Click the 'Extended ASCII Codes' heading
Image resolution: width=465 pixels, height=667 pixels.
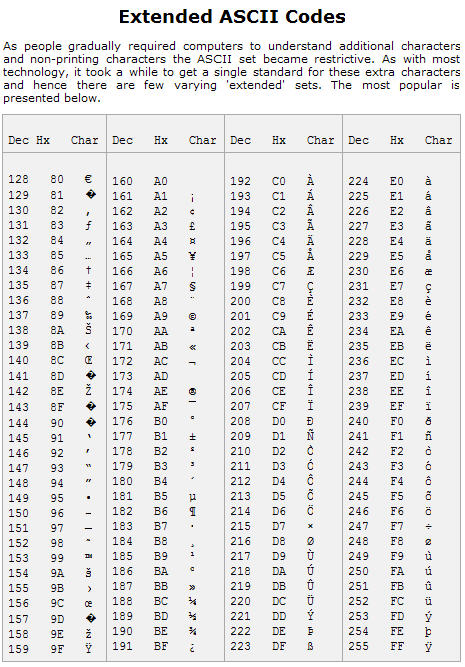232,17
